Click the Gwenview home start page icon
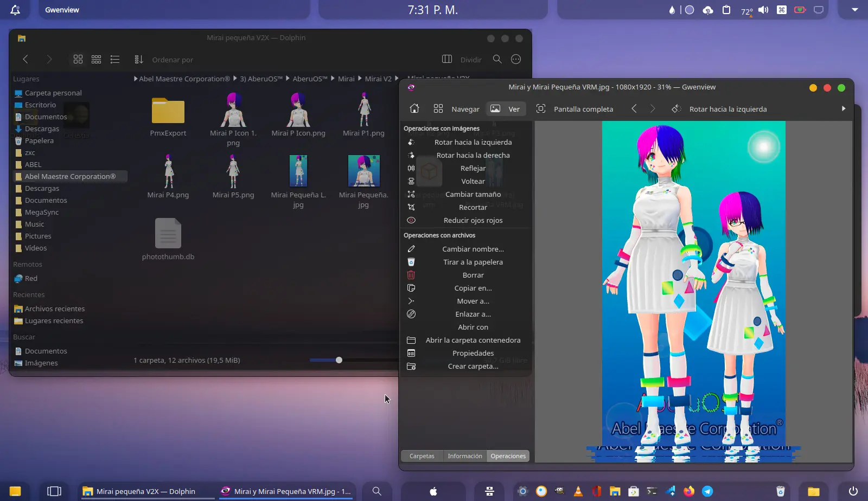 coord(414,109)
